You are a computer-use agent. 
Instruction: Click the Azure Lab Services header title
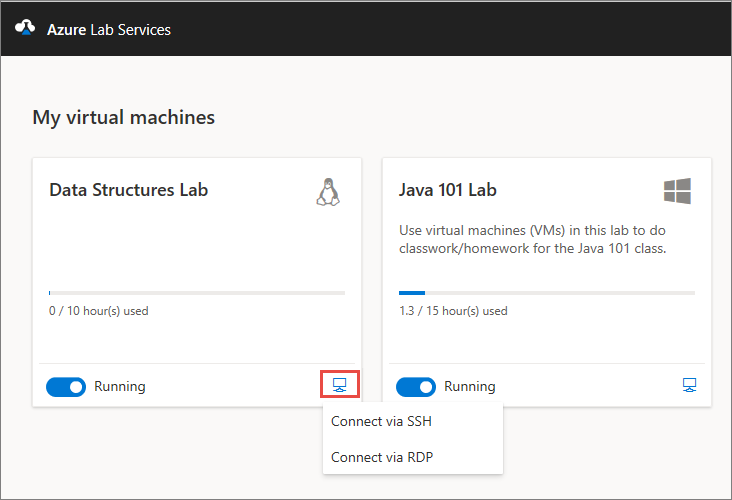tap(109, 30)
